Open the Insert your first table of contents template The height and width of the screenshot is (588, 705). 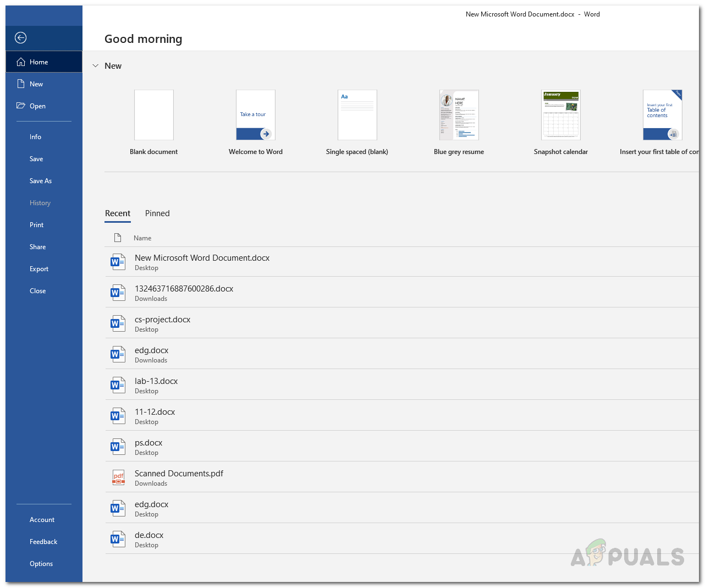pos(663,115)
